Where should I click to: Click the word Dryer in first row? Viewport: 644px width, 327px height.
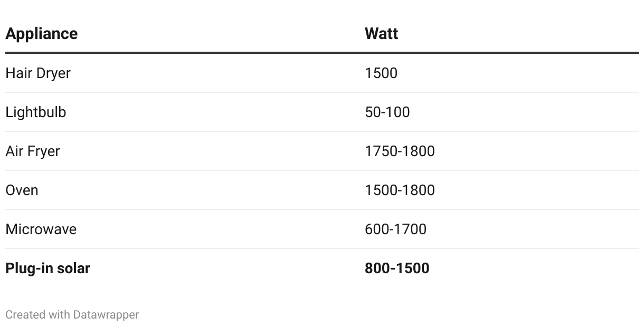click(x=53, y=73)
